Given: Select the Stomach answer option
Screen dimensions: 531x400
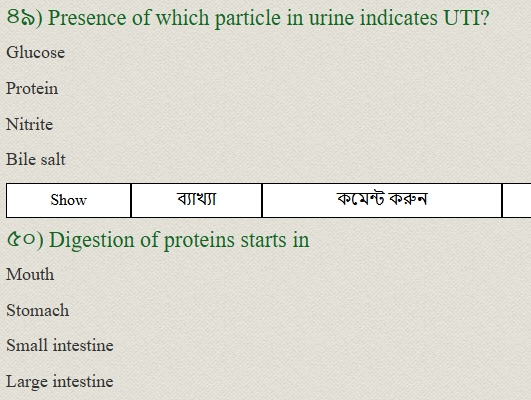Looking at the screenshot, I should 38,310.
